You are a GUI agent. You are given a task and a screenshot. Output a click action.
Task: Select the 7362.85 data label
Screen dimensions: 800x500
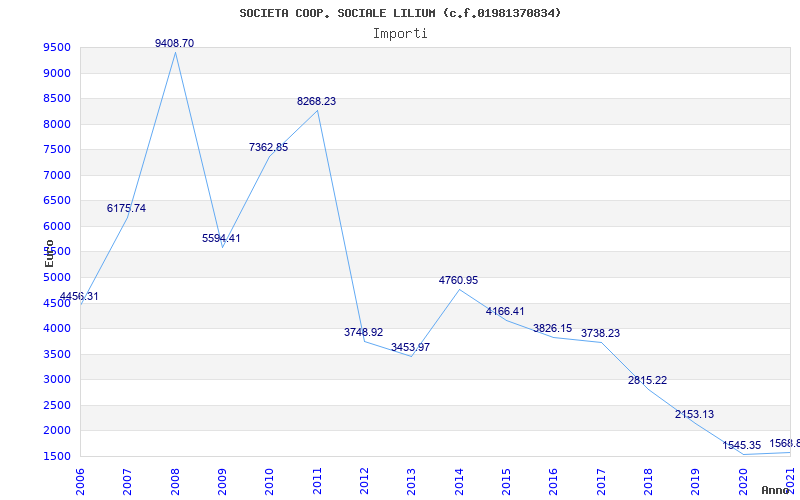268,147
